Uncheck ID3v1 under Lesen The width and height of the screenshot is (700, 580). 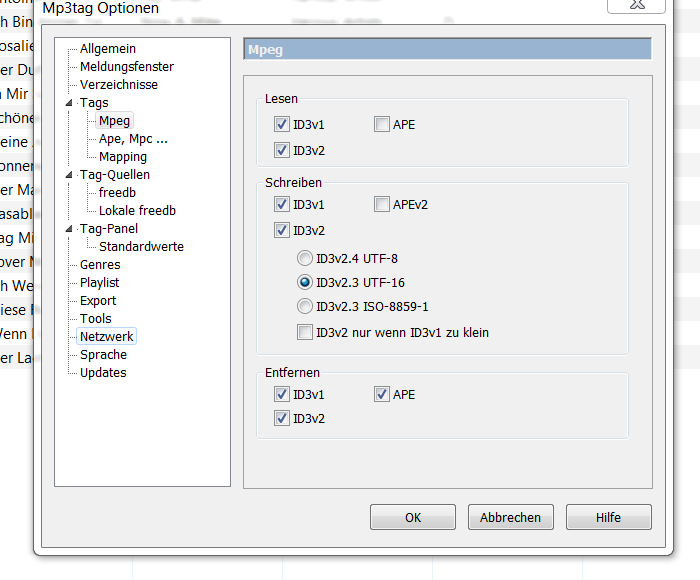pos(282,124)
